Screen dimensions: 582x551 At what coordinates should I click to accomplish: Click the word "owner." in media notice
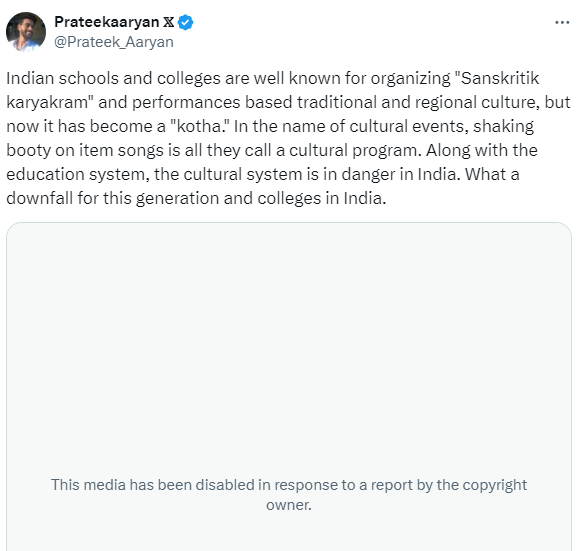(x=289, y=505)
